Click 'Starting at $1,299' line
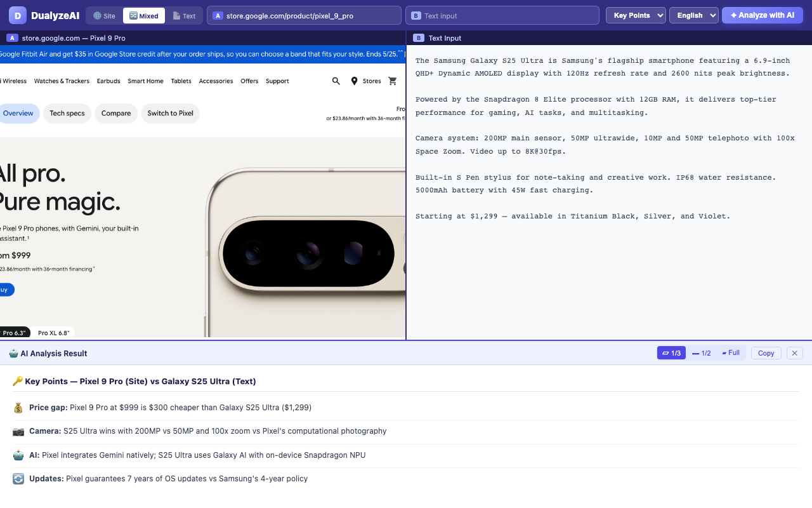This screenshot has height=508, width=812. point(573,217)
